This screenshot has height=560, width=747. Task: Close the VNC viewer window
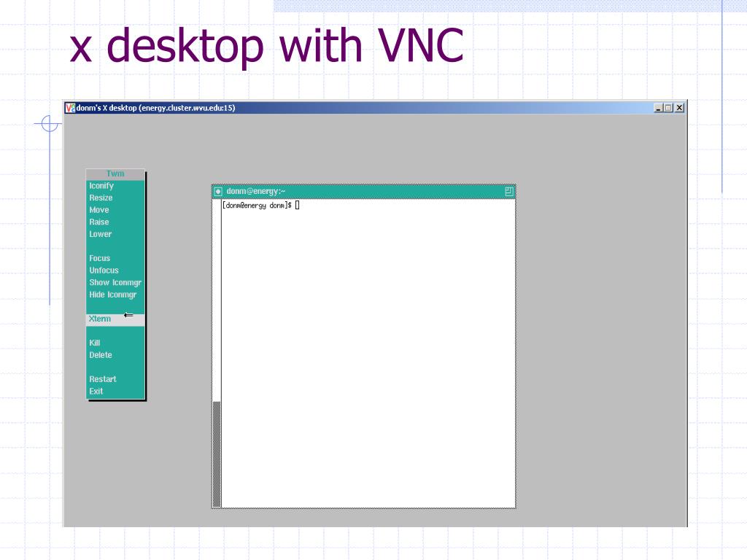679,108
